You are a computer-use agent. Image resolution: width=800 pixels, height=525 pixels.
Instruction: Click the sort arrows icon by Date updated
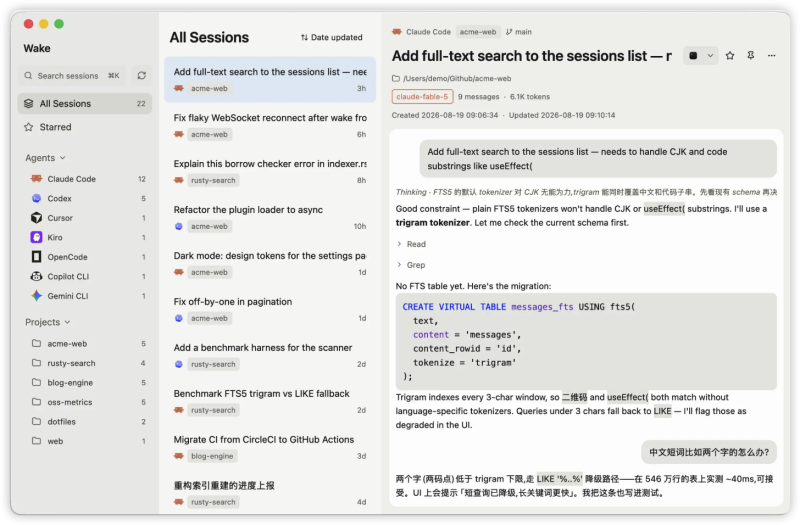click(x=304, y=37)
